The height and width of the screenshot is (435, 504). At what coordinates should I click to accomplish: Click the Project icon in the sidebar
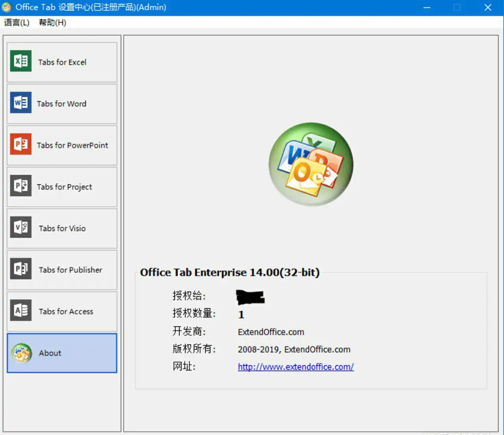pos(21,186)
